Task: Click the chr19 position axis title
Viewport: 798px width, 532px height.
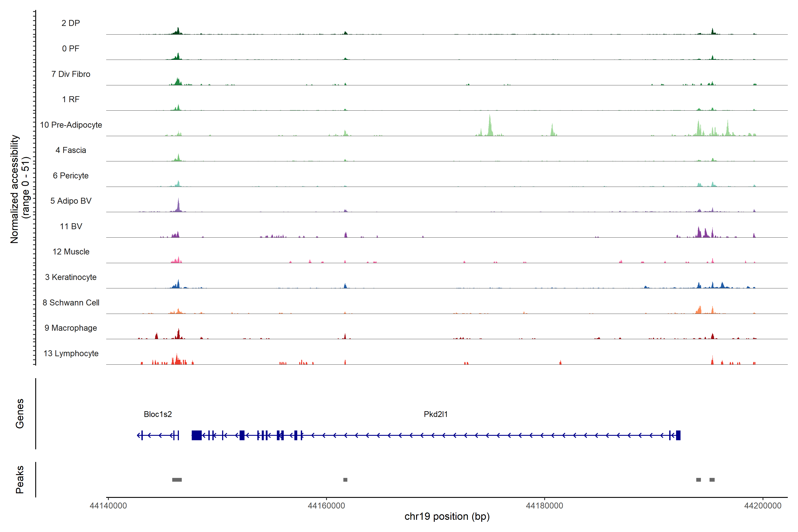Action: tap(447, 517)
